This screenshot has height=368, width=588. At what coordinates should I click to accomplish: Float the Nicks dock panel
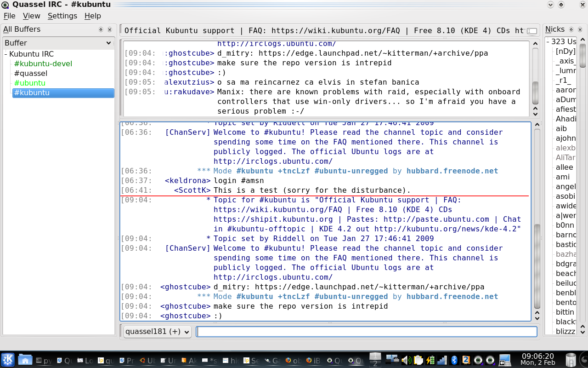tap(571, 29)
